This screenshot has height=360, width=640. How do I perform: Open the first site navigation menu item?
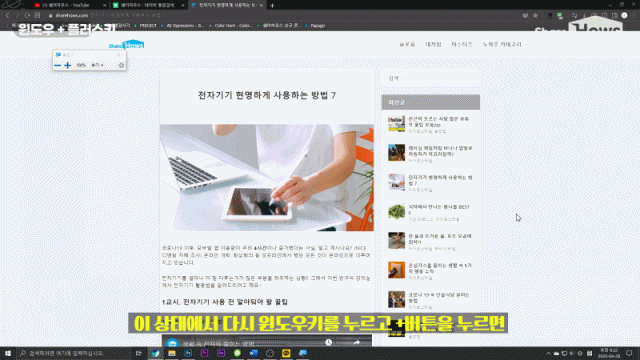pos(407,44)
